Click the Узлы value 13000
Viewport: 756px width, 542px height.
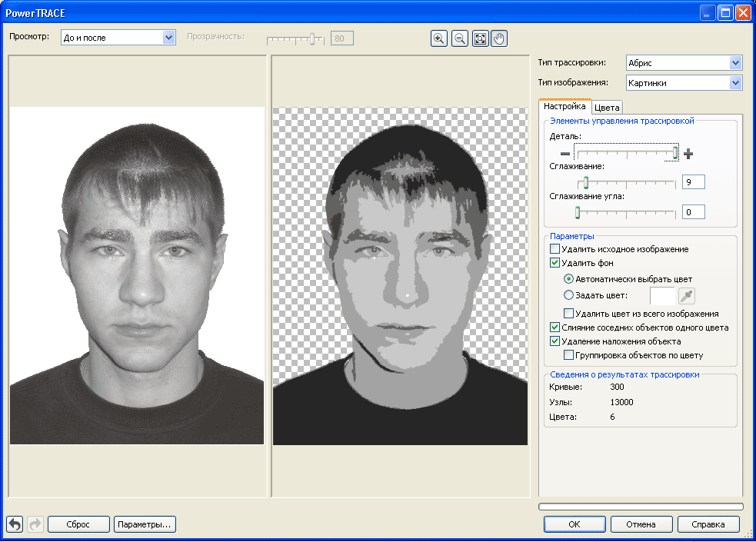tap(621, 402)
